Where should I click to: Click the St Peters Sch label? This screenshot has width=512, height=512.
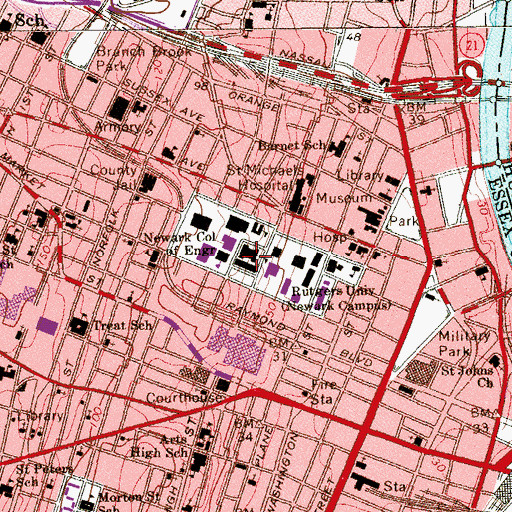click(x=44, y=475)
